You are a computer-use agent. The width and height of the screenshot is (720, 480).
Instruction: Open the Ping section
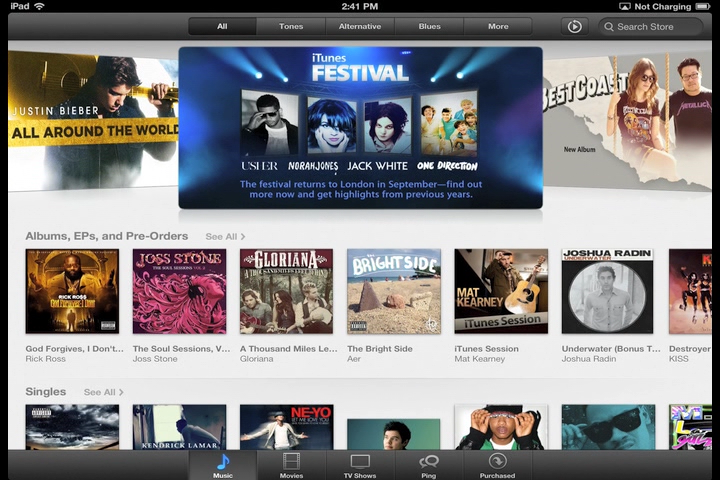click(x=429, y=465)
